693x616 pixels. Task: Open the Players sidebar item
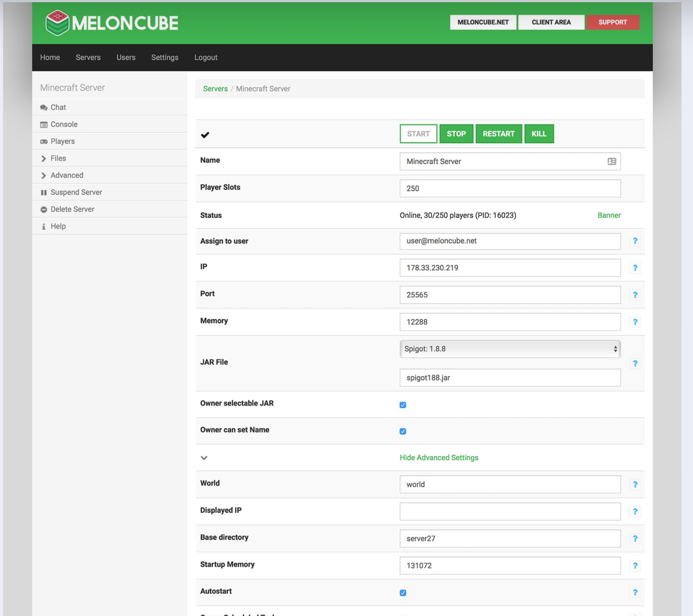(110, 141)
